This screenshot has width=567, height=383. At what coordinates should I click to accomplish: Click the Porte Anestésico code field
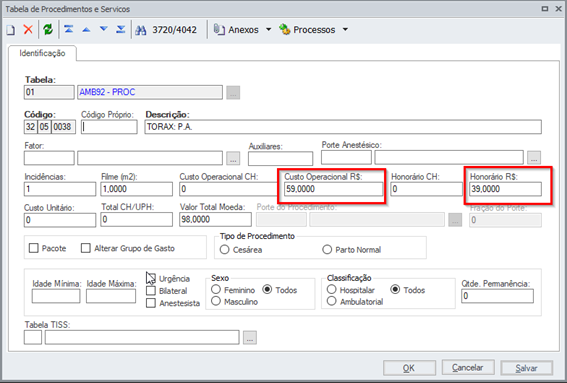point(346,158)
